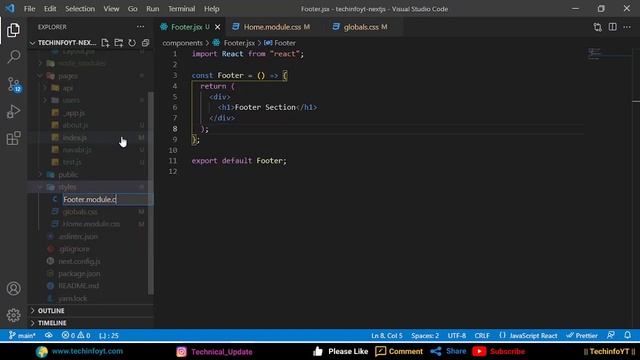640x360 pixels.
Task: Open the Help menu
Action: (211, 9)
